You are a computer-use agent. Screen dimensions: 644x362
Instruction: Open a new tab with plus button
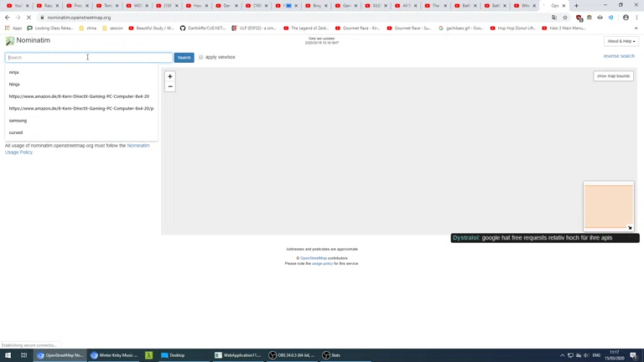coord(576,6)
